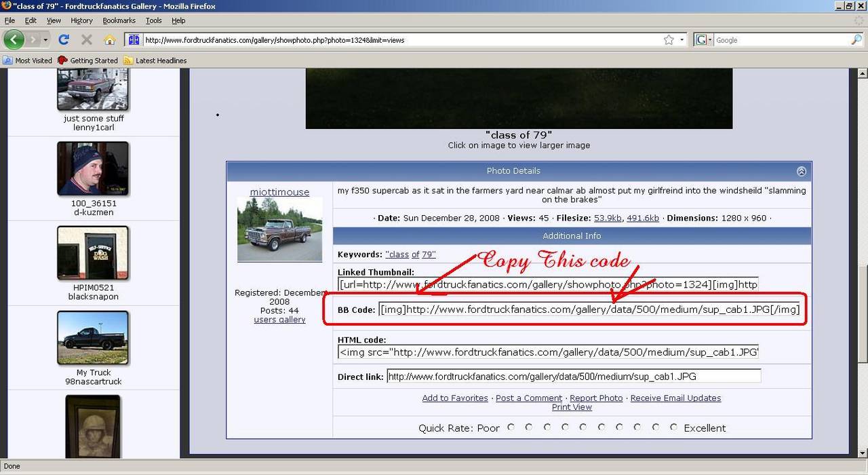This screenshot has width=868, height=475.
Task: Click the "class keyword link
Action: 397,254
